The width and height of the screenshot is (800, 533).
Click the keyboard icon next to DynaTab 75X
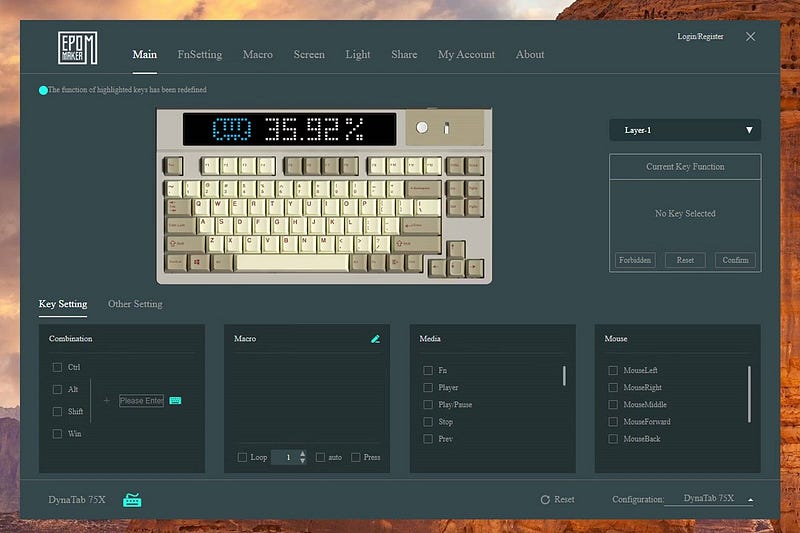132,499
